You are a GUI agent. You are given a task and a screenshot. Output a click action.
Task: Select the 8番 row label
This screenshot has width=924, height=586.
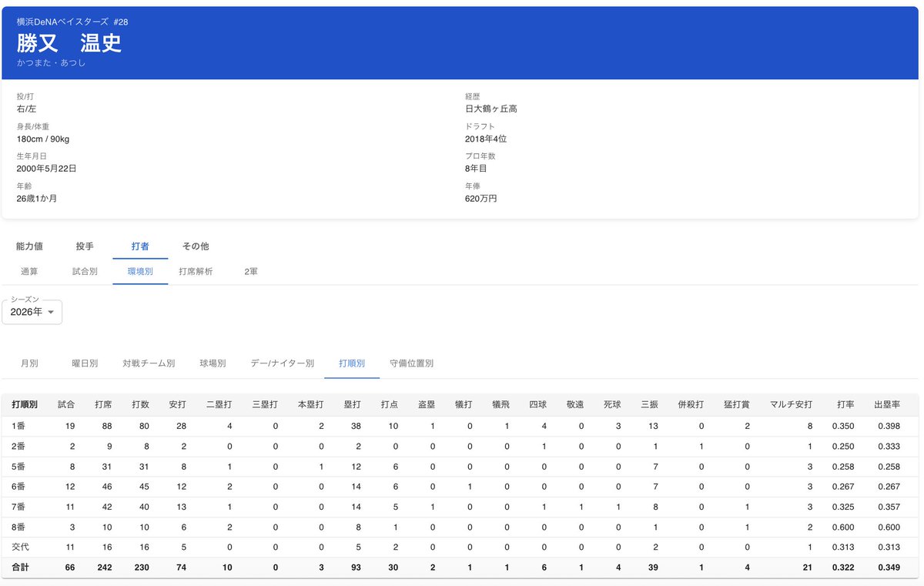[19, 527]
